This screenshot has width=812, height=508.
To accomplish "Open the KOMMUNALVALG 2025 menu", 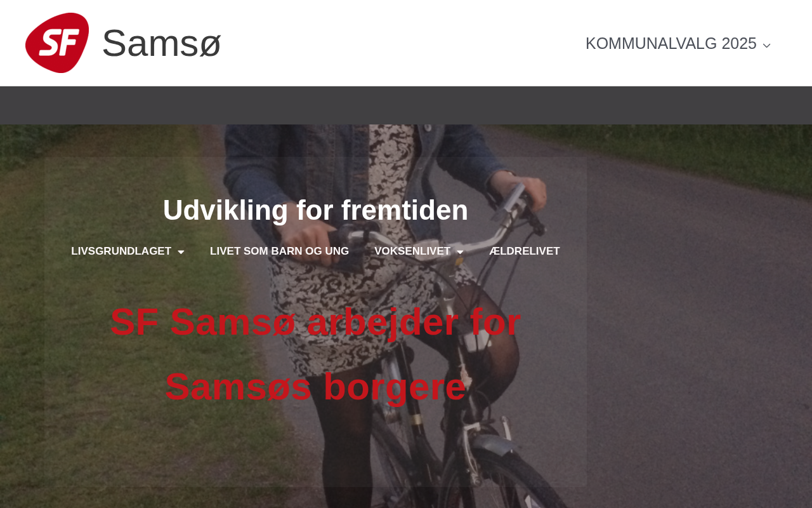I will coord(671,43).
